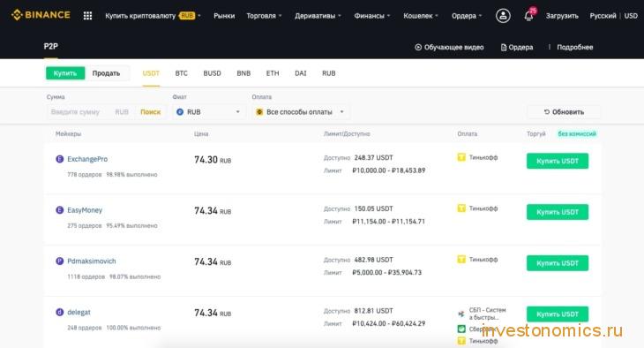Click Тинькофф payment icon in ExchangePro row
Screen dimensions: 644x348
pyautogui.click(x=461, y=157)
